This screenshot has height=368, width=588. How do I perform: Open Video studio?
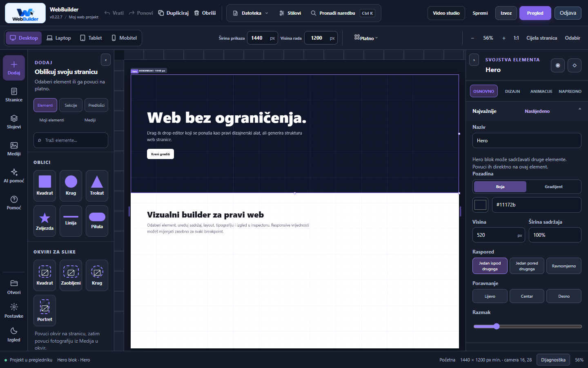click(x=446, y=13)
